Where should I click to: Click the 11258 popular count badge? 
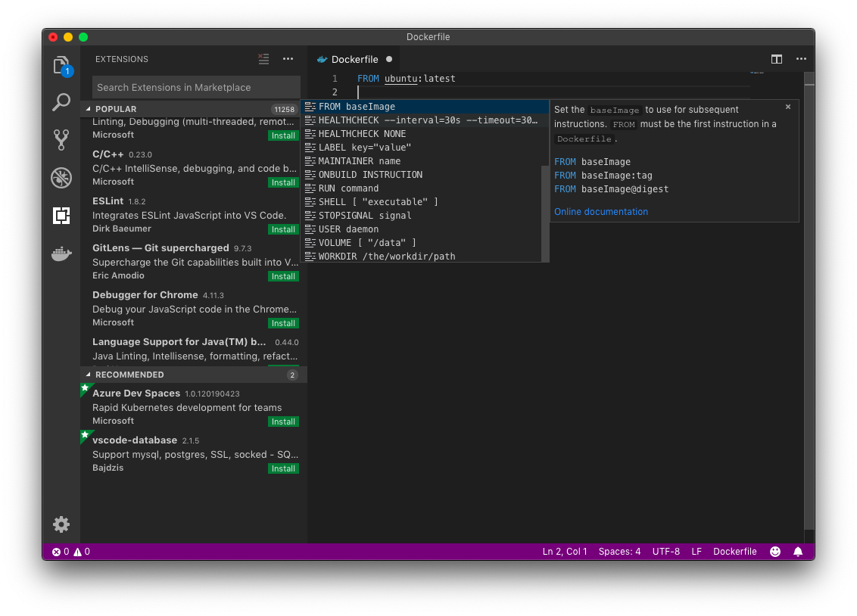284,109
